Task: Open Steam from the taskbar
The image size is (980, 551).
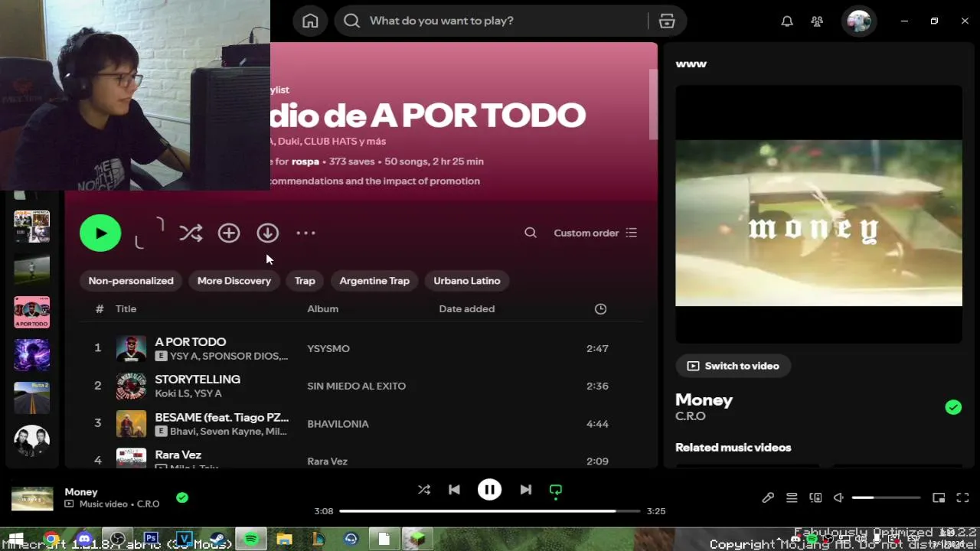Action: pos(217,540)
